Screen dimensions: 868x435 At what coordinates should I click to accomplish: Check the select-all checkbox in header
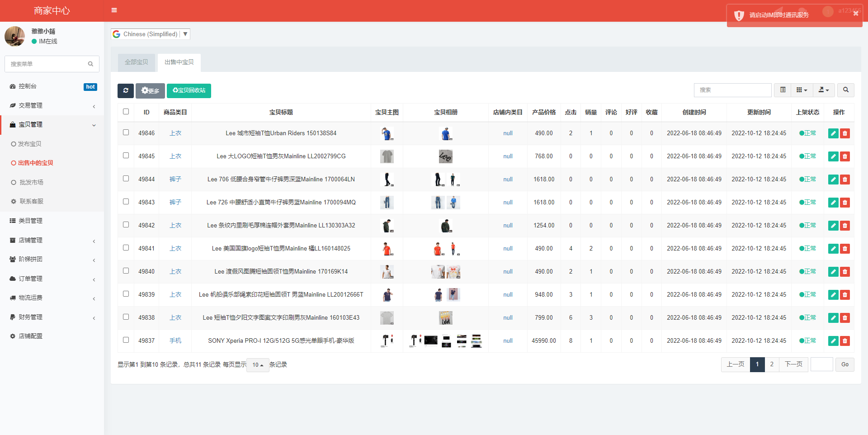[x=126, y=112]
